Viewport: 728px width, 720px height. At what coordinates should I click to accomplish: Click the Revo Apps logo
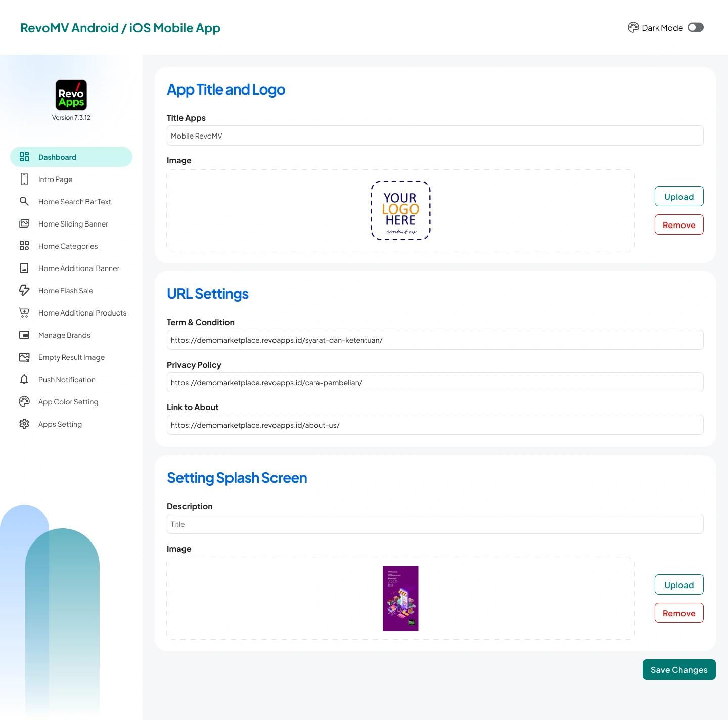71,95
